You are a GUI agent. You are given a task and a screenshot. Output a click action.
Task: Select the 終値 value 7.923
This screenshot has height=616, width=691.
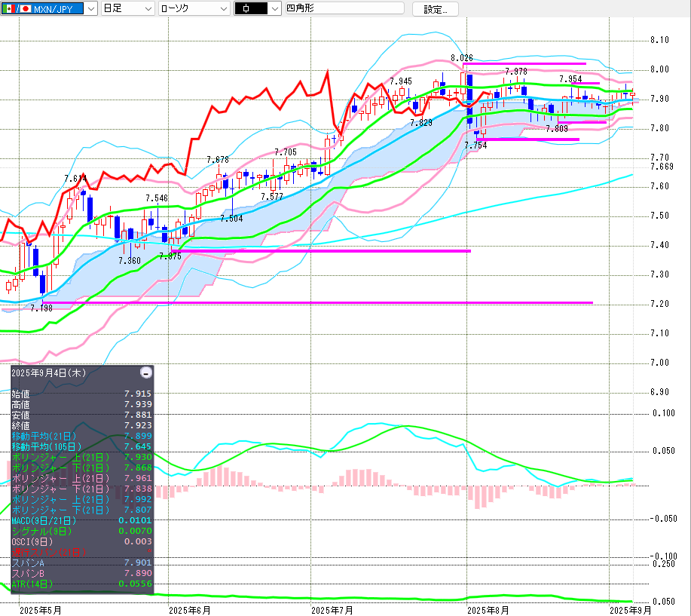137,425
